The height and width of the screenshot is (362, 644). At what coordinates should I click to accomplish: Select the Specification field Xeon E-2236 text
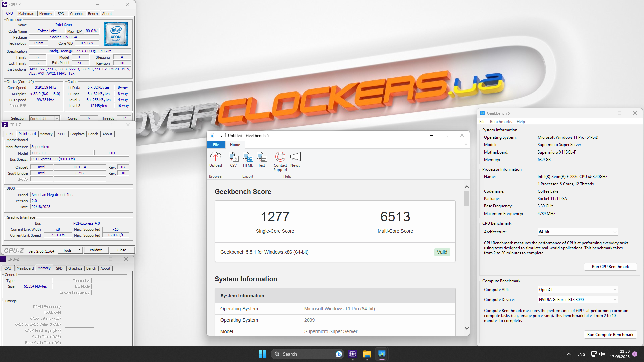[x=80, y=51]
